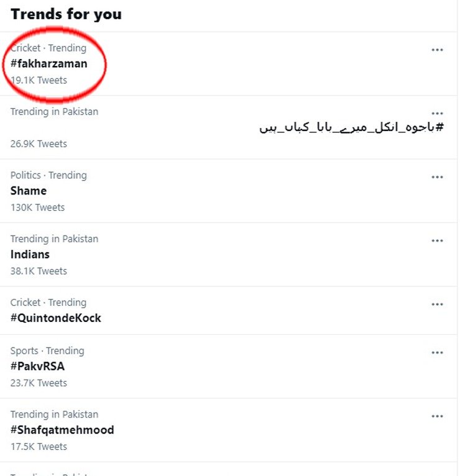Click the Trends for you heading

point(66,14)
